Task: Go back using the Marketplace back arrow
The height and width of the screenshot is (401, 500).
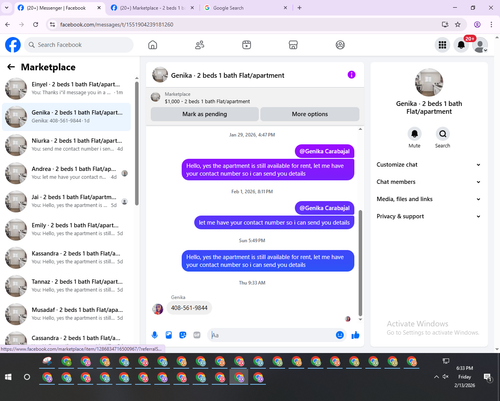Action: pyautogui.click(x=11, y=67)
